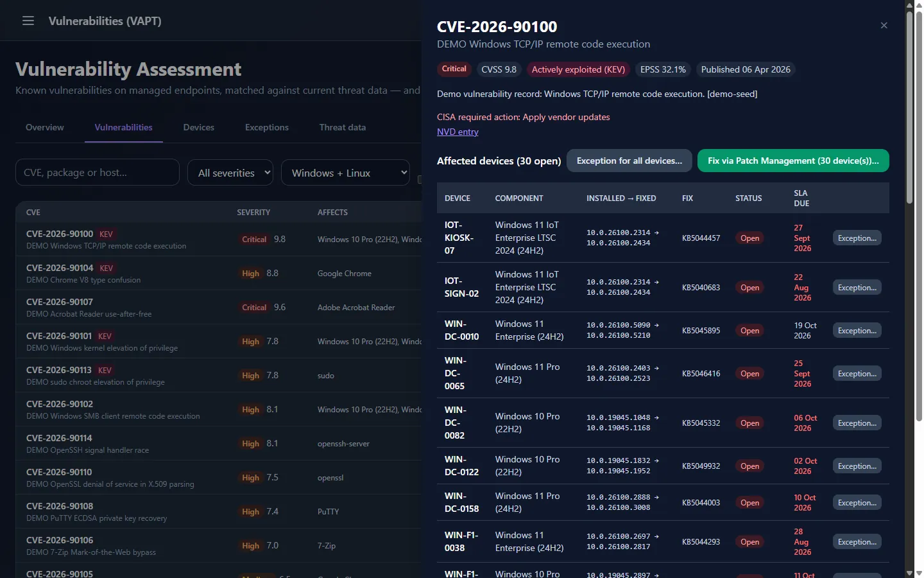Select CVE-2026-90113 sudo chroot row

point(219,375)
